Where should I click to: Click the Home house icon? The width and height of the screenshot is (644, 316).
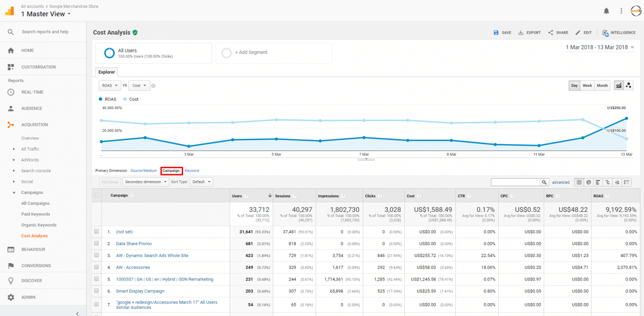click(x=11, y=51)
